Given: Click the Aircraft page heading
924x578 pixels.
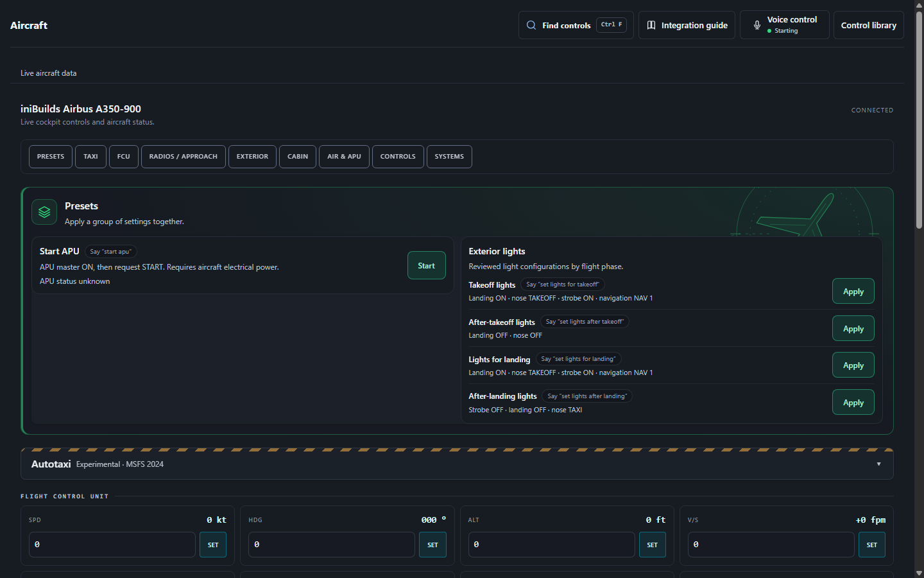Looking at the screenshot, I should pyautogui.click(x=29, y=25).
